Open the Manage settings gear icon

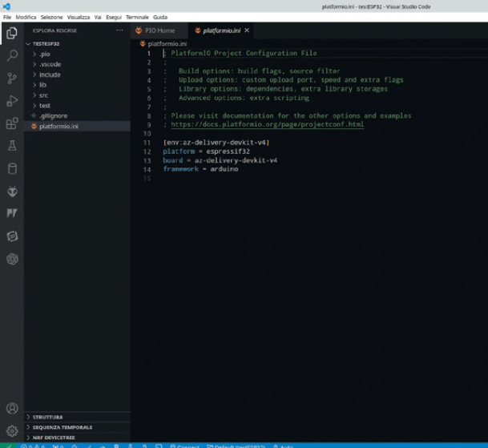coord(12,431)
